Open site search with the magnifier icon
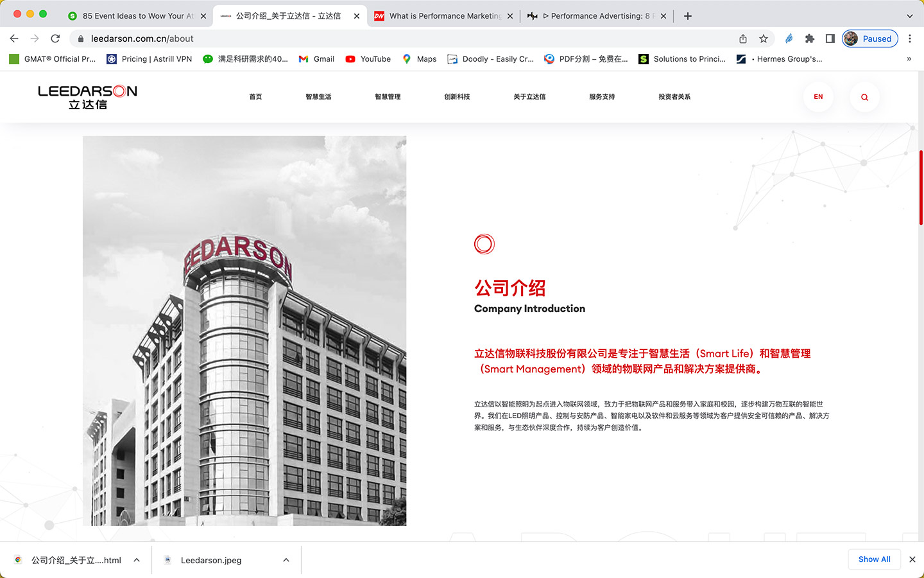Image resolution: width=924 pixels, height=578 pixels. click(864, 97)
